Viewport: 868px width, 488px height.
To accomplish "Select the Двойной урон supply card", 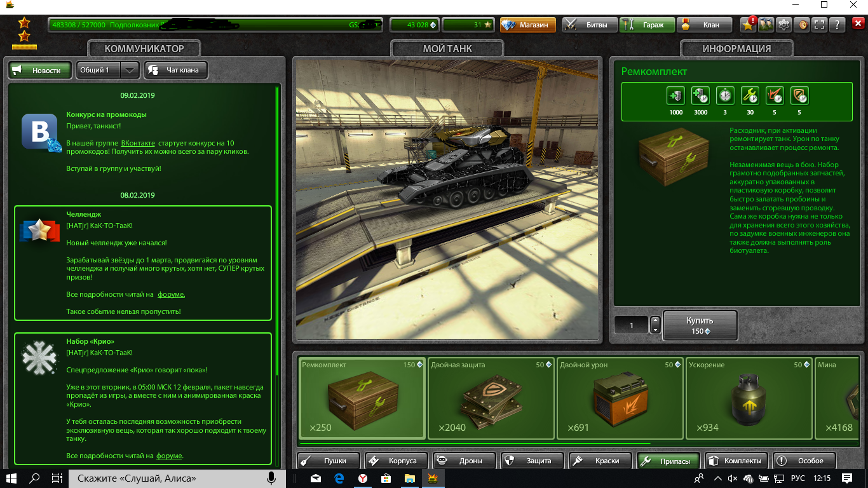I will (x=620, y=398).
